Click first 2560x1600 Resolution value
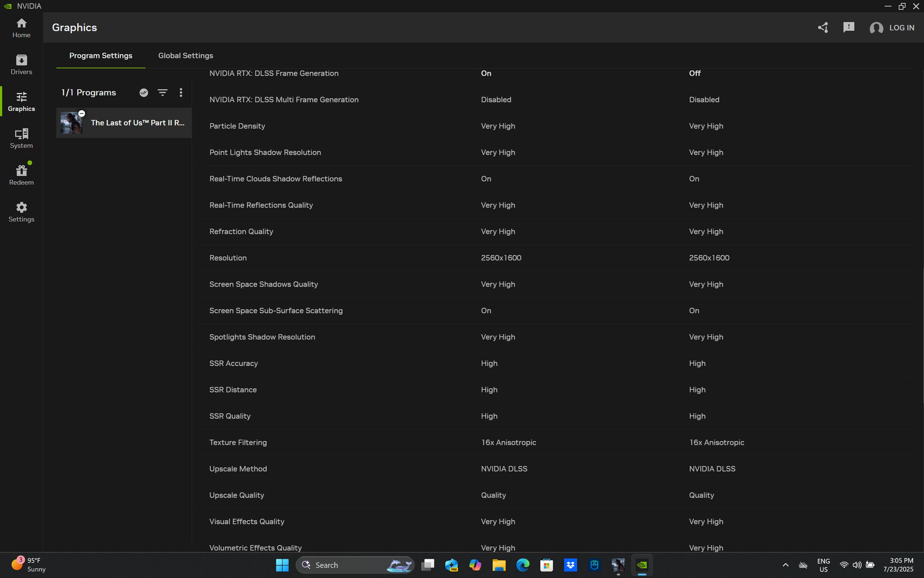Screen dimensions: 924x578 (x=501, y=258)
